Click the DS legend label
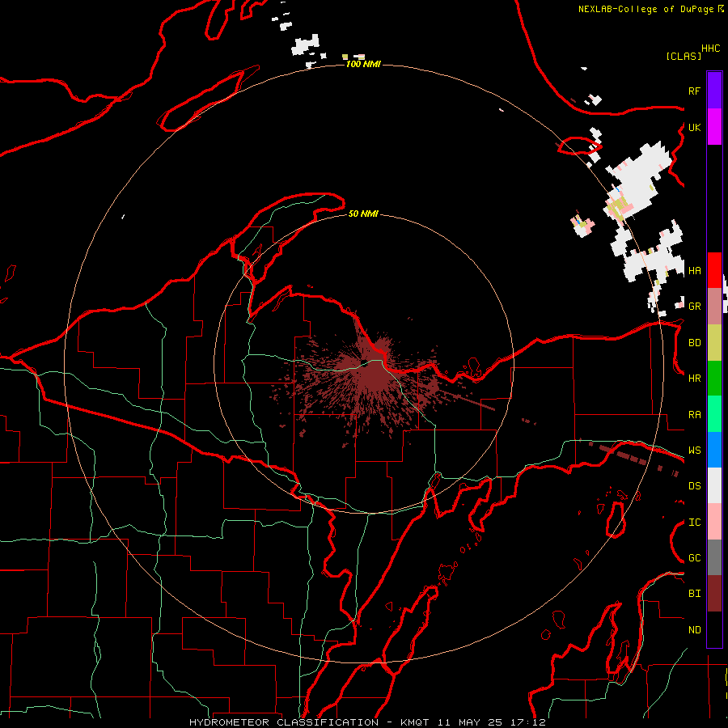This screenshot has height=728, width=728. [x=695, y=486]
